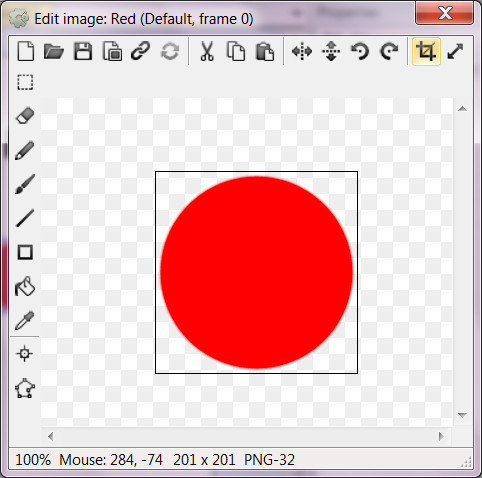Open an image file from folder
Screen dimensions: 482x478
point(54,51)
